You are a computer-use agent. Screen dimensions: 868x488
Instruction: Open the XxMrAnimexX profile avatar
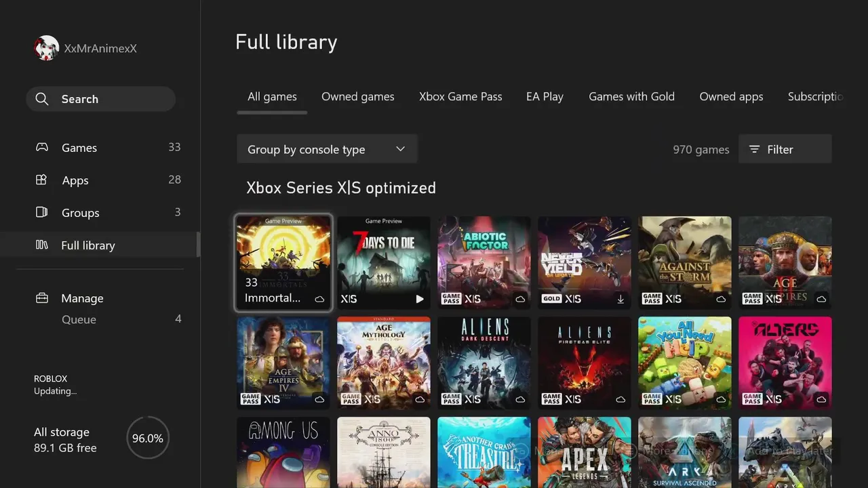pos(46,48)
